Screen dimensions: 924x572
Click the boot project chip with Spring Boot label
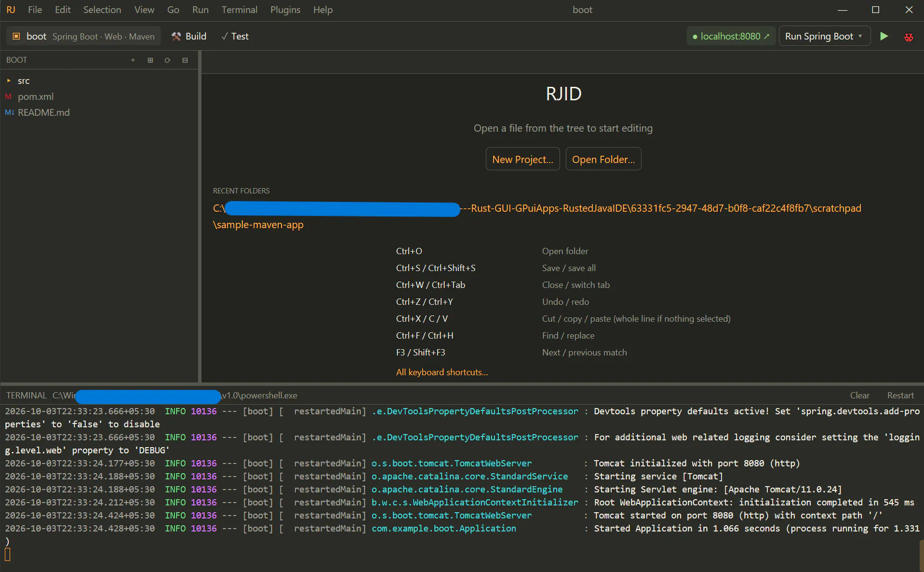[83, 36]
